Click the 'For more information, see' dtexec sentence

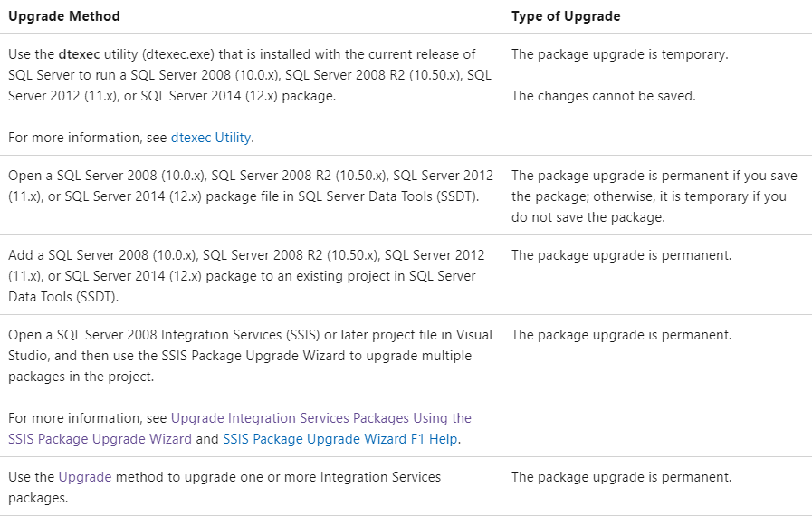pos(131,138)
